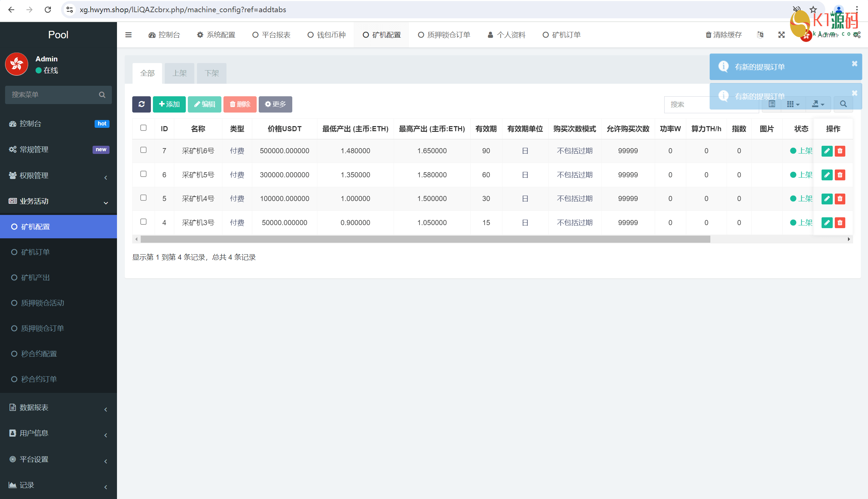Viewport: 868px width, 499px height.
Task: Click the fullscreen icon in top bar
Action: [x=781, y=35]
